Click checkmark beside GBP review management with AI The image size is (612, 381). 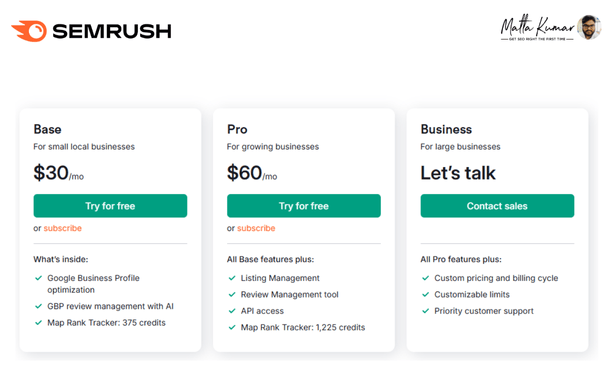coord(38,306)
